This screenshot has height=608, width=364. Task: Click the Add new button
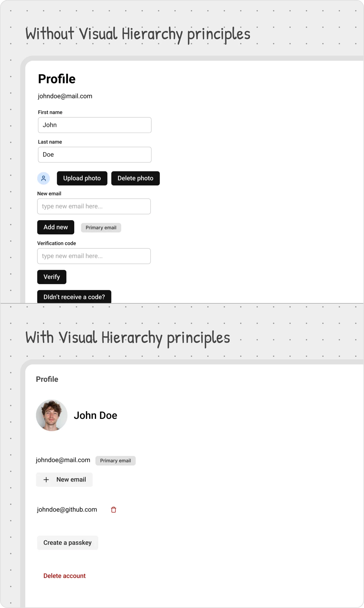click(56, 227)
